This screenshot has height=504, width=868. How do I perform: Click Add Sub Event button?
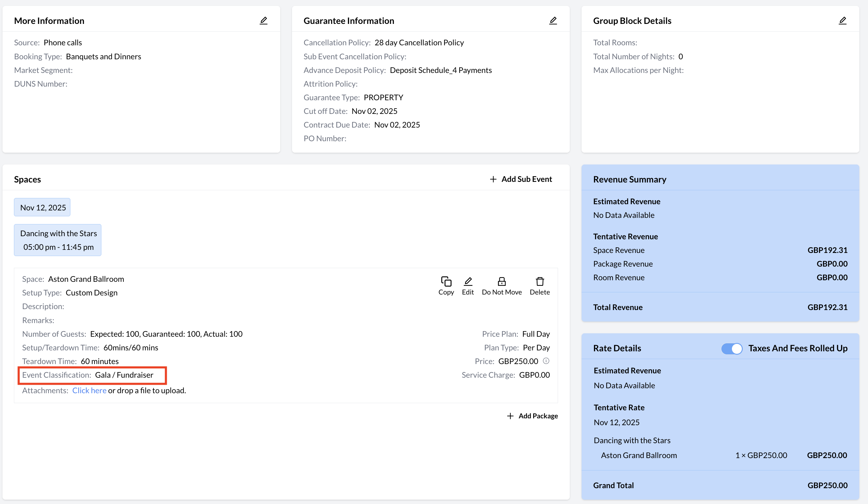(x=526, y=179)
